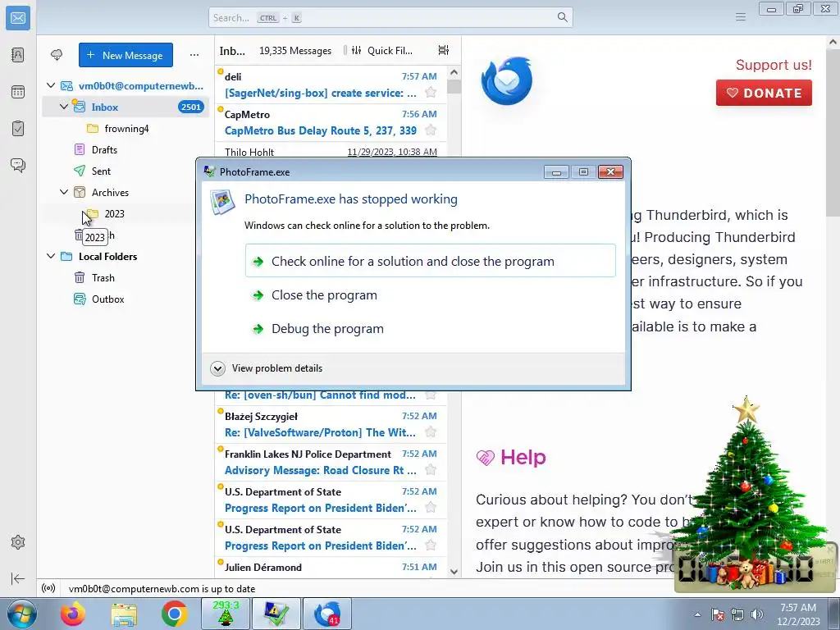
Task: Open the Chat sidebar icon
Action: click(x=18, y=165)
